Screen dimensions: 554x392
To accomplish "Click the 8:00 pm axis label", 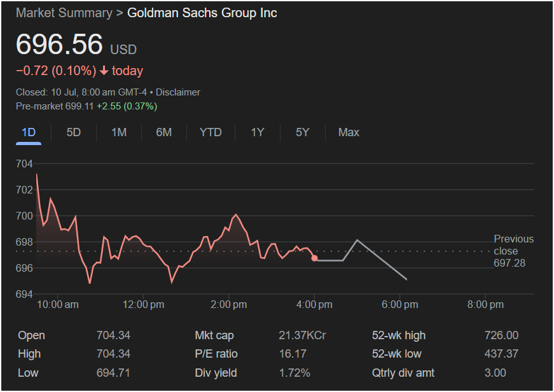I will tap(485, 305).
